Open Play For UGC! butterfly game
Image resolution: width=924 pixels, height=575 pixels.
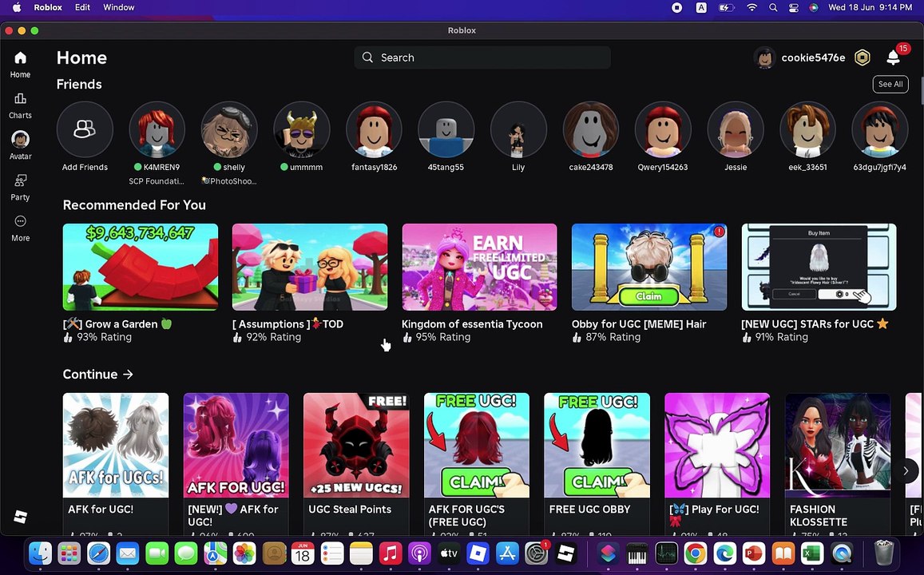[x=717, y=464]
